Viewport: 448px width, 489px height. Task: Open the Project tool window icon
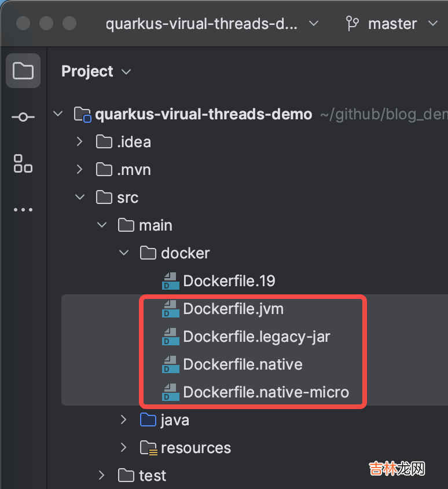pos(23,71)
